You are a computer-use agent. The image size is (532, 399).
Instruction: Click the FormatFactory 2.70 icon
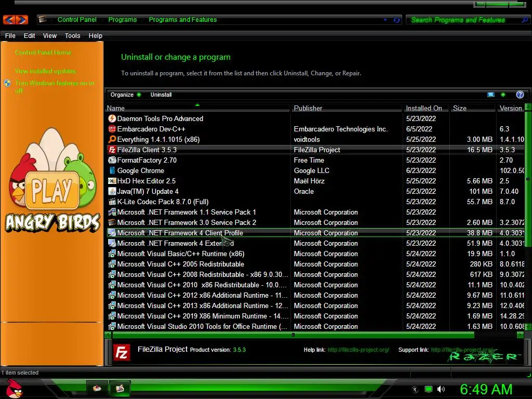click(112, 160)
